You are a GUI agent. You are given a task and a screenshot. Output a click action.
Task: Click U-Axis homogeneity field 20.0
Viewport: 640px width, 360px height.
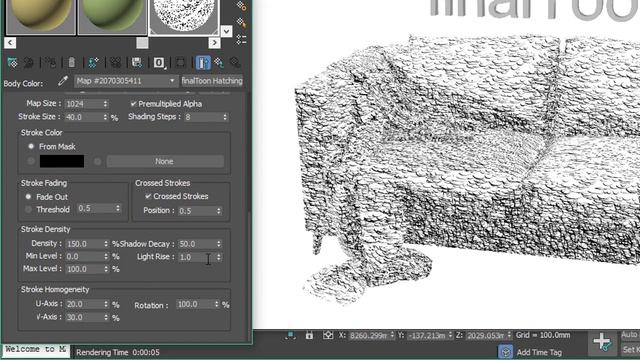84,304
